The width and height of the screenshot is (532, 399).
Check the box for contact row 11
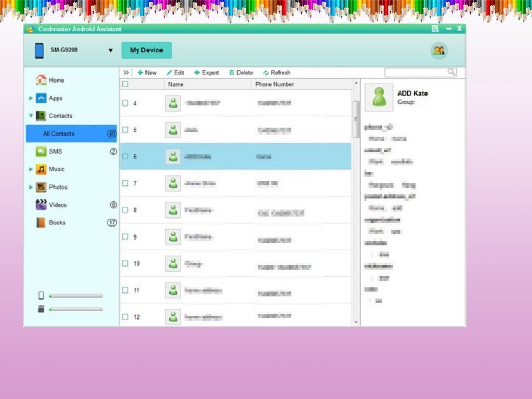tap(125, 290)
